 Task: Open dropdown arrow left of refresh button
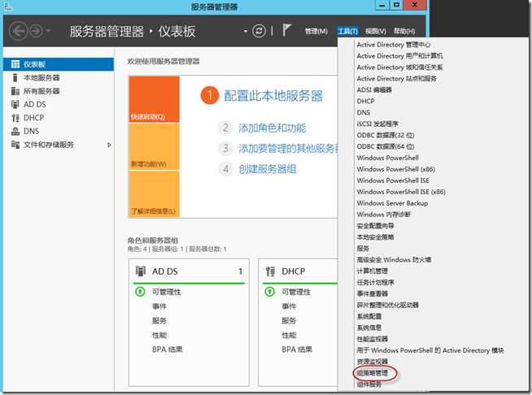coord(246,31)
